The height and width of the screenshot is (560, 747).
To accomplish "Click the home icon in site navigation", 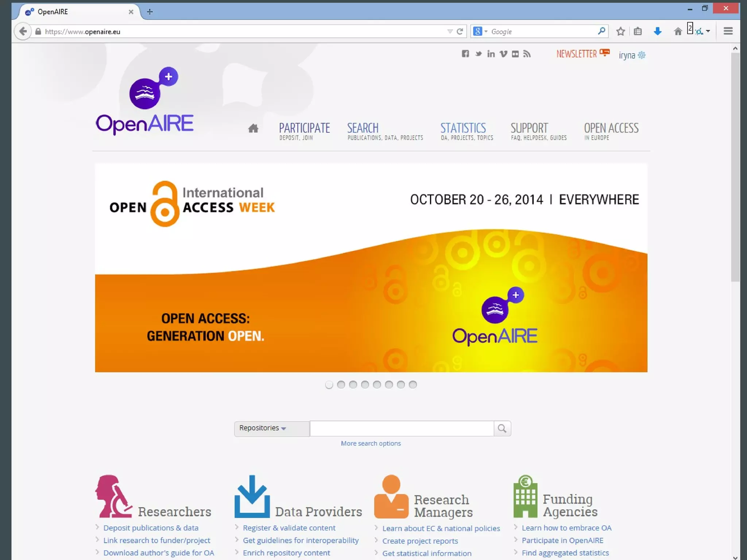I will [x=253, y=128].
